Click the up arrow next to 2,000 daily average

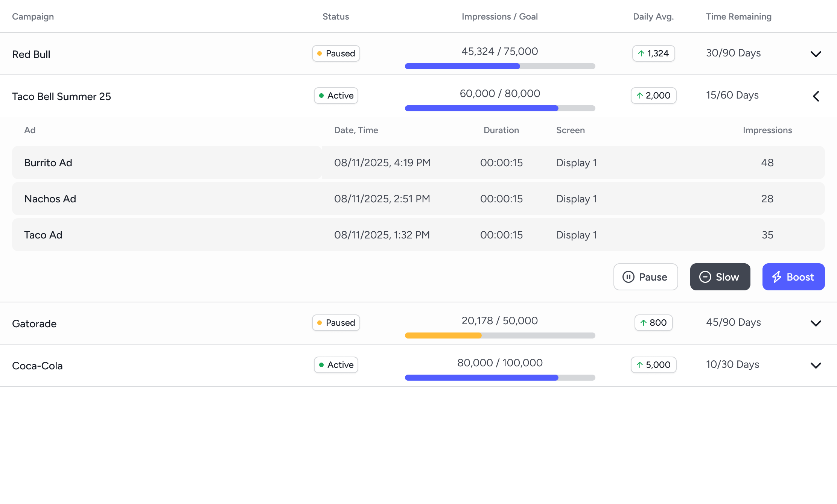point(639,96)
